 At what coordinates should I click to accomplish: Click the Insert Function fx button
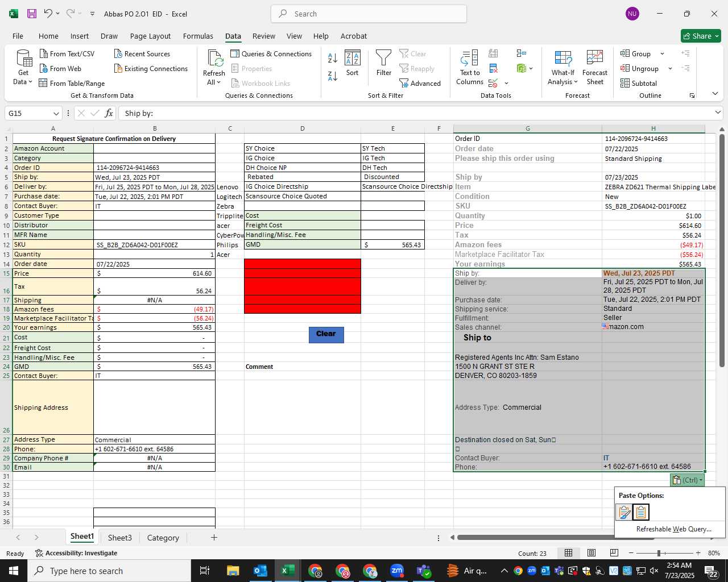109,113
